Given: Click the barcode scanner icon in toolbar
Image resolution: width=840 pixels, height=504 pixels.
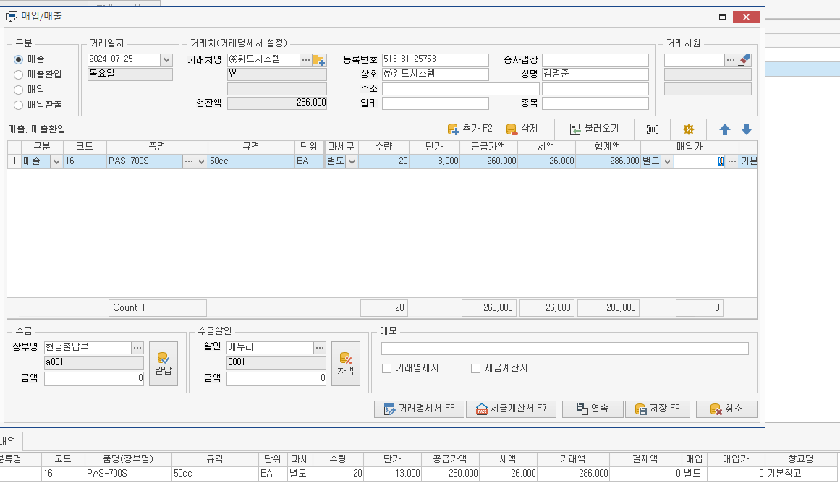Looking at the screenshot, I should click(653, 129).
